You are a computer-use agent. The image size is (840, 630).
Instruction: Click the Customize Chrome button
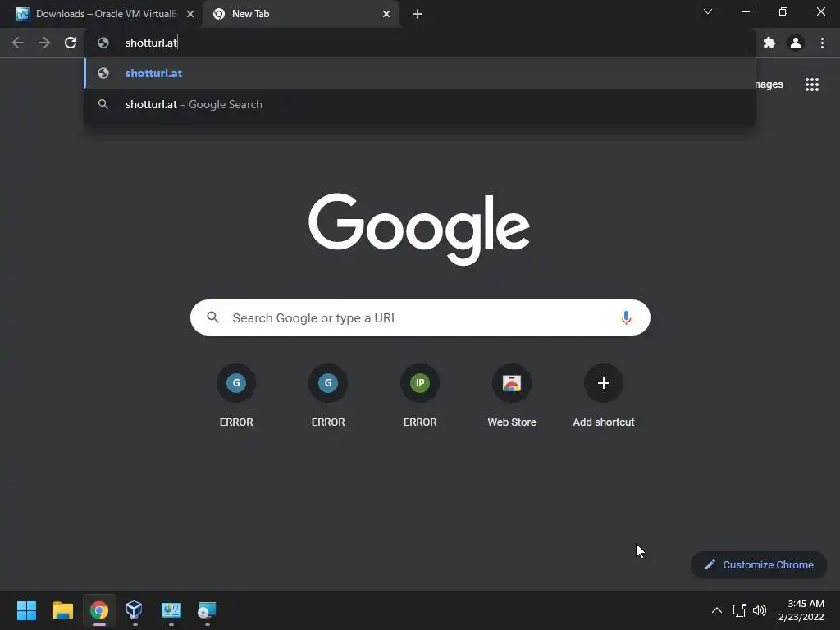pos(759,564)
